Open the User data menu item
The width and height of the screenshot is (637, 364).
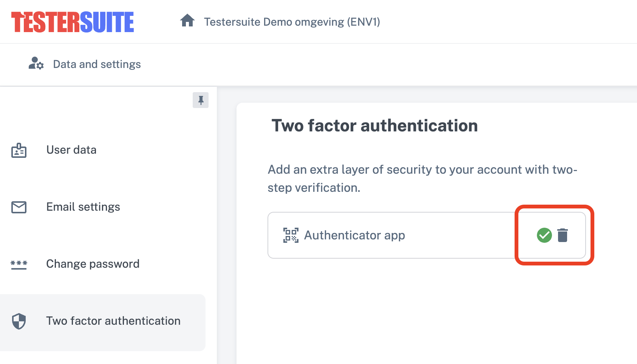(x=71, y=150)
